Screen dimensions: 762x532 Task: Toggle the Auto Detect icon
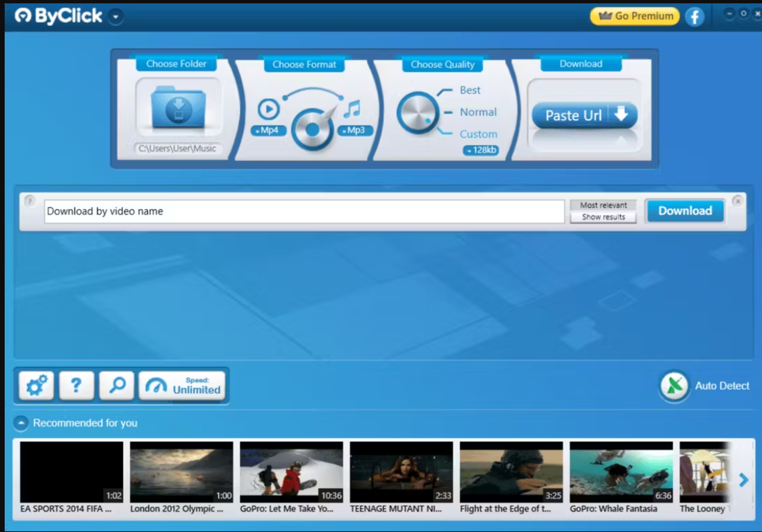click(x=674, y=386)
